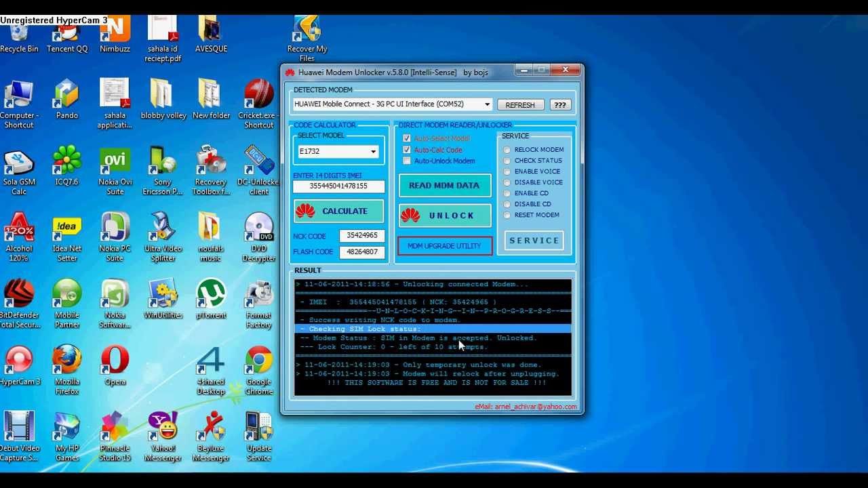Open the Update Service desktop icon
Screen dimensions: 868x488
(259, 436)
